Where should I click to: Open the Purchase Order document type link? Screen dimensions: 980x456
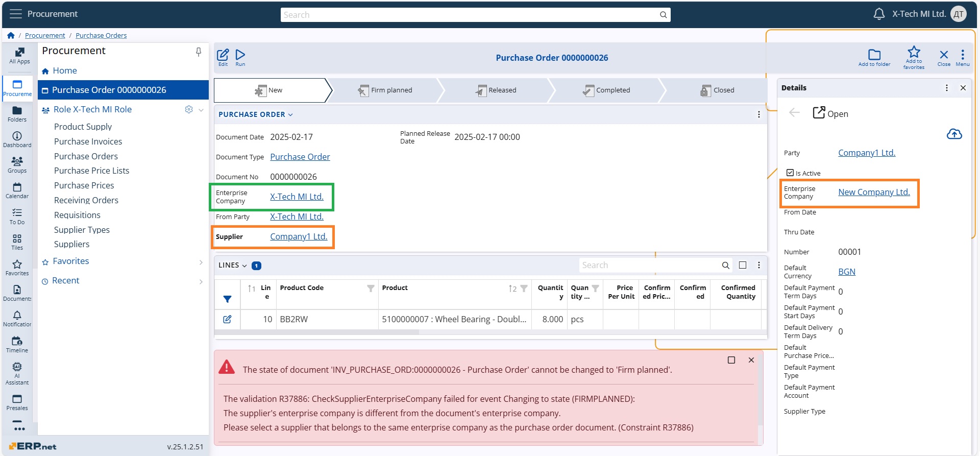pos(300,157)
